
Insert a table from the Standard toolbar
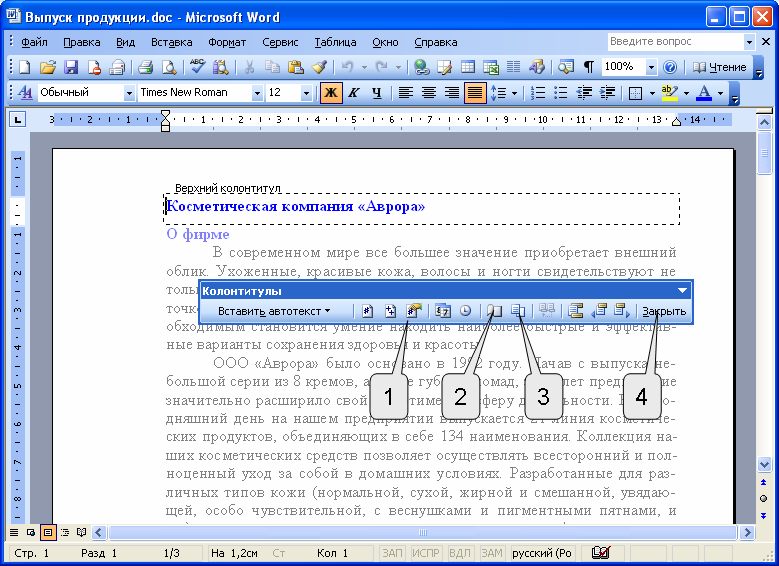(467, 67)
